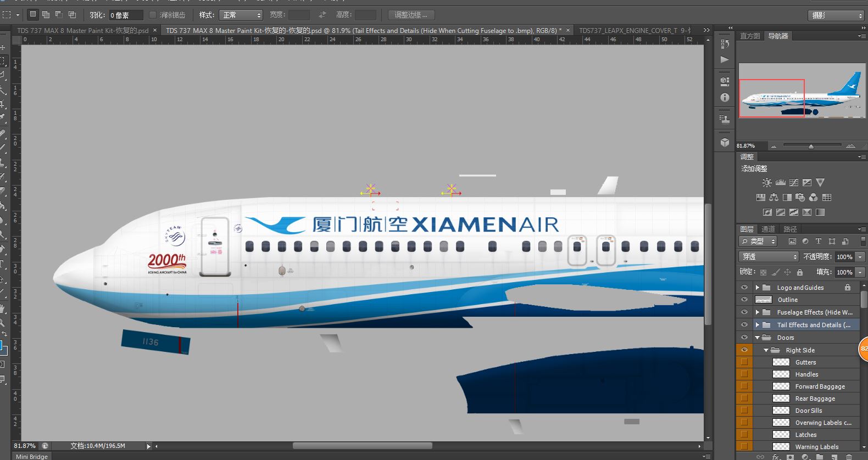The image size is (868, 460).
Task: Add an Exposure adjustment
Action: pos(807,183)
